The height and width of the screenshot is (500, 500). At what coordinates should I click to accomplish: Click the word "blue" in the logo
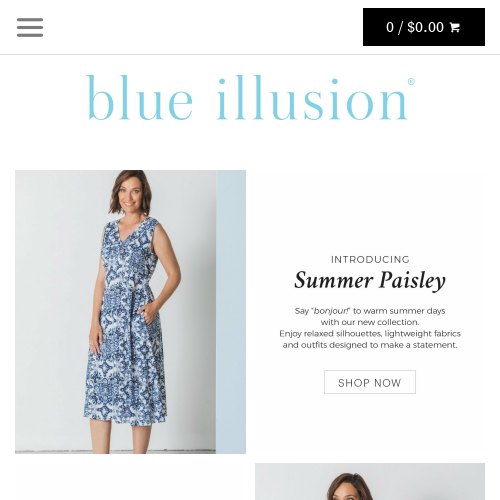[139, 97]
